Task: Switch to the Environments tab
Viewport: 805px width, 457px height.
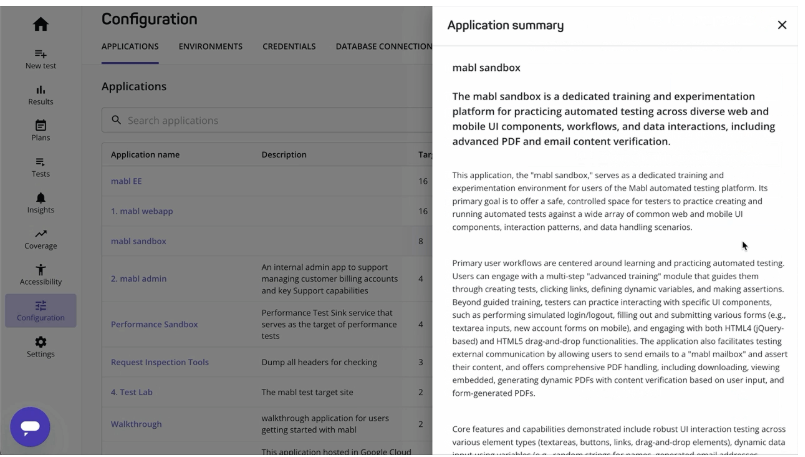Action: pos(210,46)
